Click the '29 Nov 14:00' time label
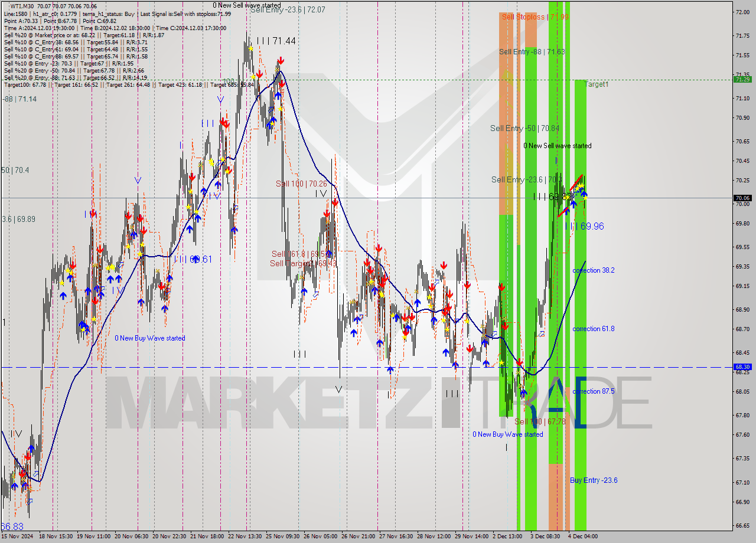 471,537
